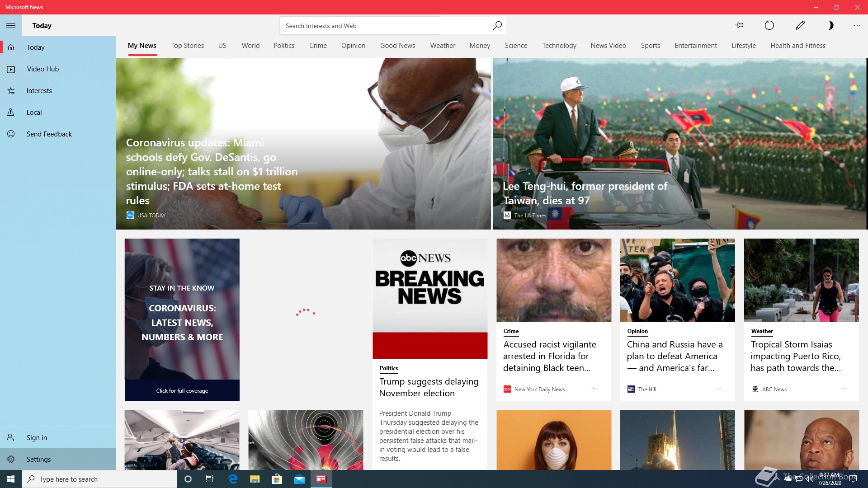Image resolution: width=868 pixels, height=488 pixels.
Task: Open Mail app from taskbar
Action: tap(299, 479)
